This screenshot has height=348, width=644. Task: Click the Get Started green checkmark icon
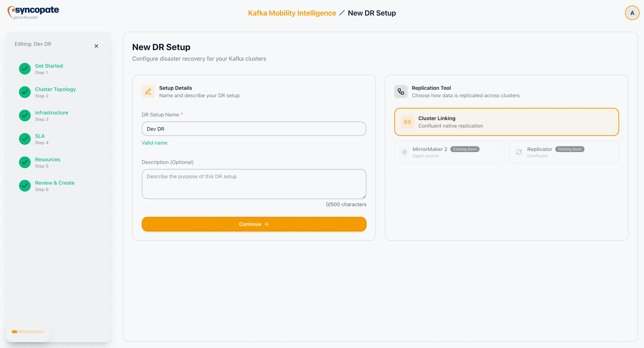tap(25, 69)
